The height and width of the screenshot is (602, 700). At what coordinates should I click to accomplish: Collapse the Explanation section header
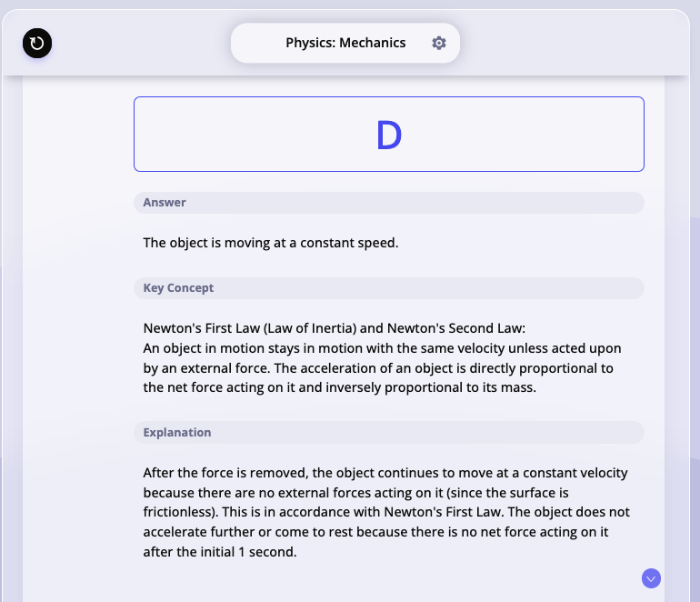click(389, 432)
